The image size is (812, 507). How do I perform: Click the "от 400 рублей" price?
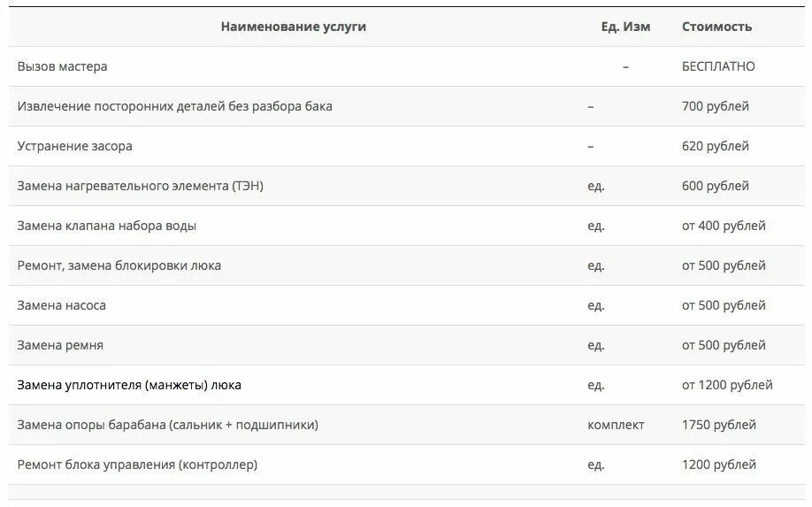click(x=724, y=226)
